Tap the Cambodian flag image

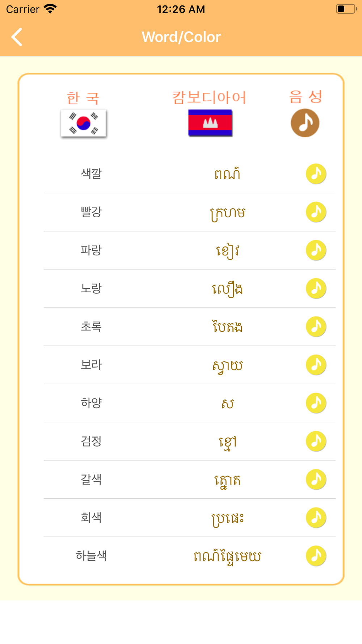click(210, 123)
